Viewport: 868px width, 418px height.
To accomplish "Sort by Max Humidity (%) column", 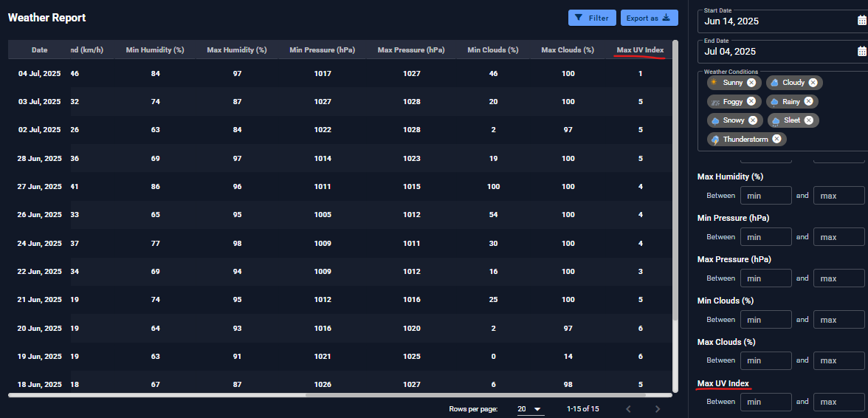I will click(237, 49).
